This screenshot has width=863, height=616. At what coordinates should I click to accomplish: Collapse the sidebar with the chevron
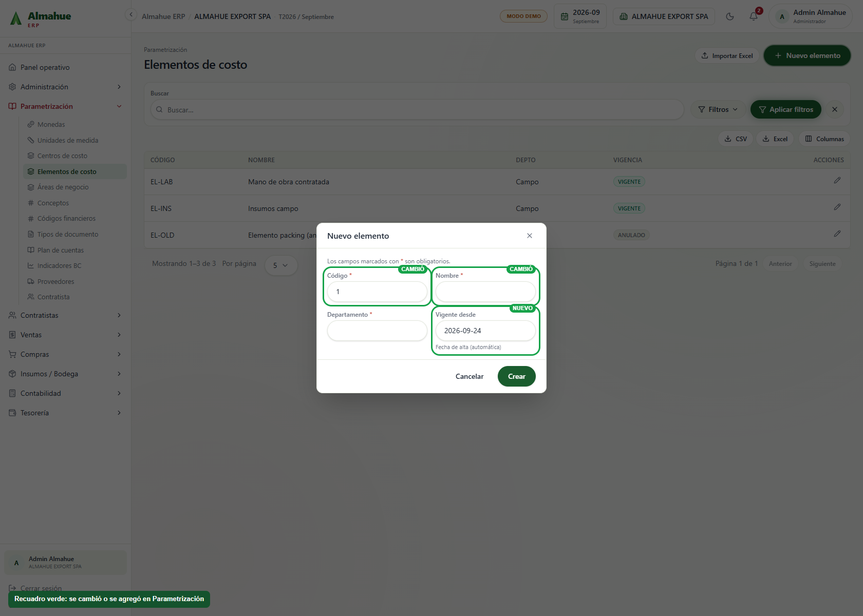click(131, 14)
